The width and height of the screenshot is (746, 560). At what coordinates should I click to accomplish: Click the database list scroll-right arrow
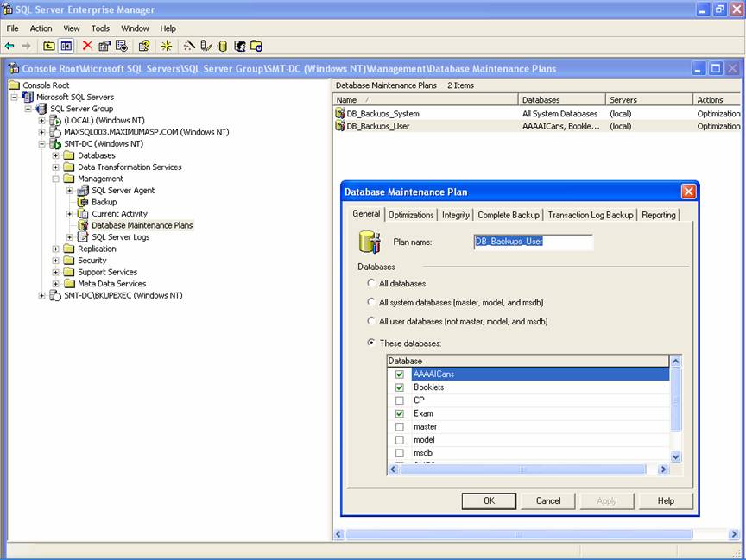[663, 469]
